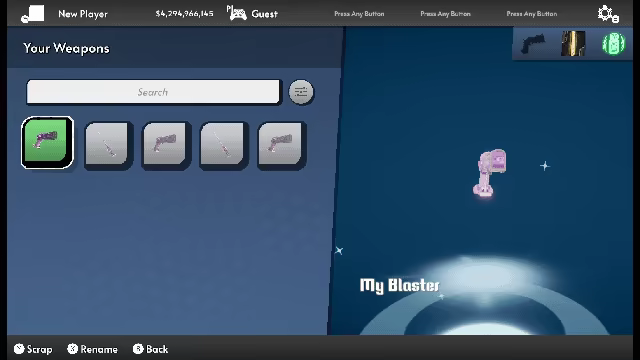Click the player profile icon beside New Player
The image size is (640, 360).
point(33,14)
